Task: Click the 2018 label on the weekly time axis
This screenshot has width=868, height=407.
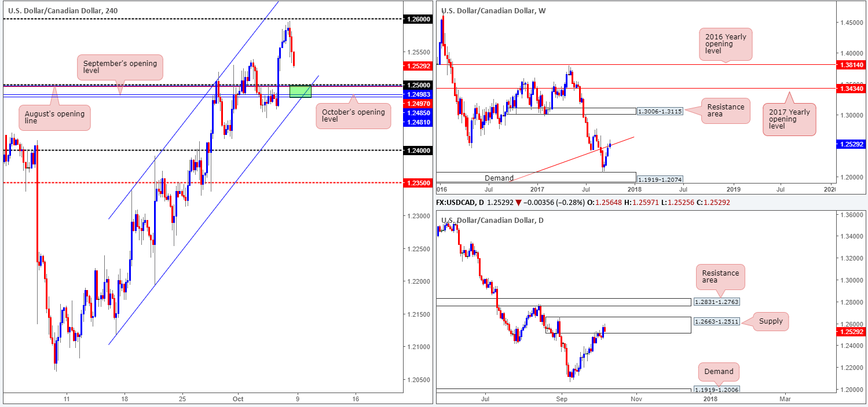Action: [635, 189]
